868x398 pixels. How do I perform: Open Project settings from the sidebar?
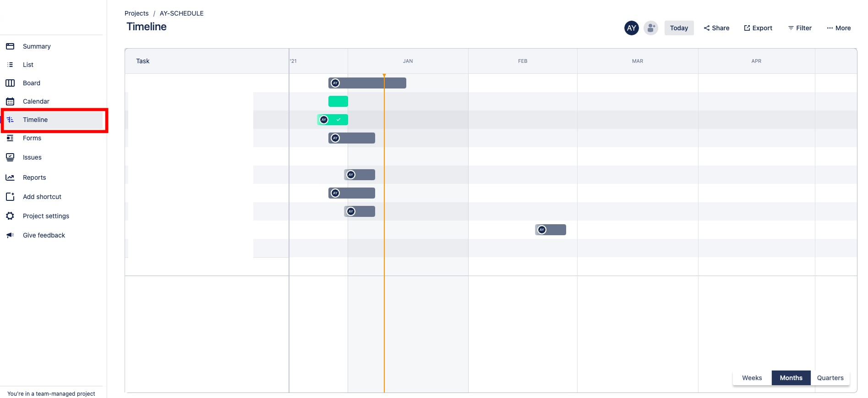[10, 216]
